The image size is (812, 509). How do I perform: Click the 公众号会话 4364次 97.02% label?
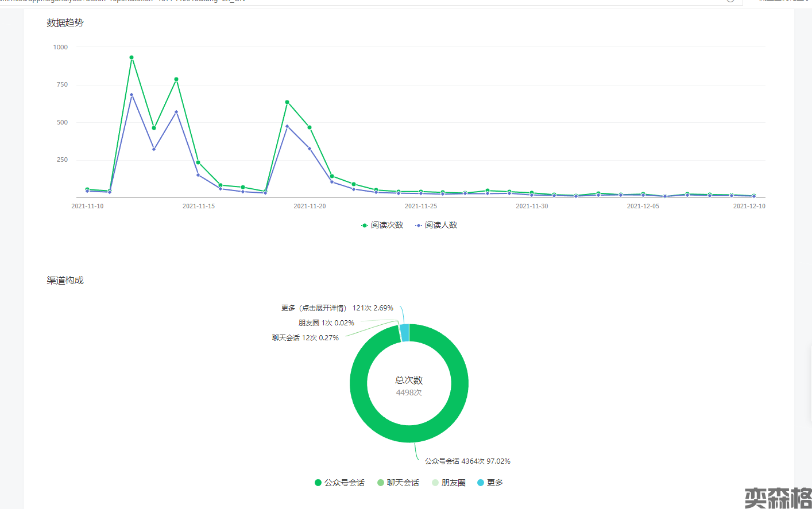pyautogui.click(x=467, y=461)
